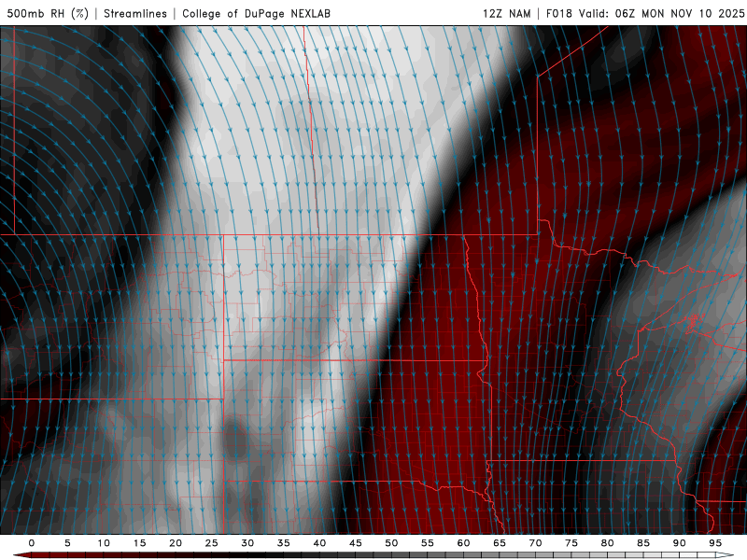Click the colorbar label "35"
The height and width of the screenshot is (560, 747).
[x=284, y=543]
